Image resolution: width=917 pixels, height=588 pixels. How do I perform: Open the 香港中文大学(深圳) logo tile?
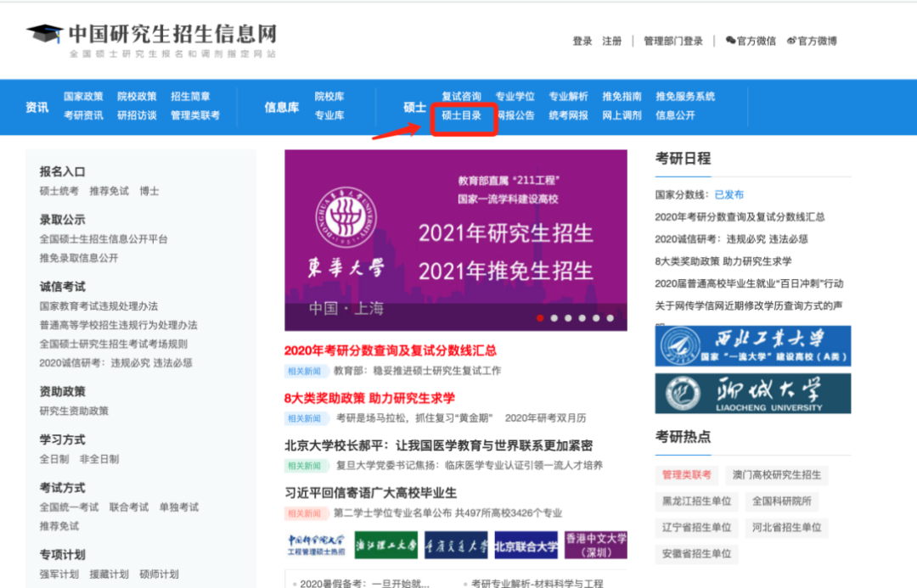[596, 546]
